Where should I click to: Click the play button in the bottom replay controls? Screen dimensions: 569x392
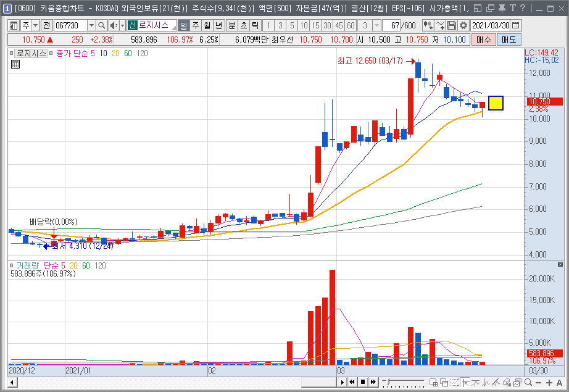tap(342, 382)
